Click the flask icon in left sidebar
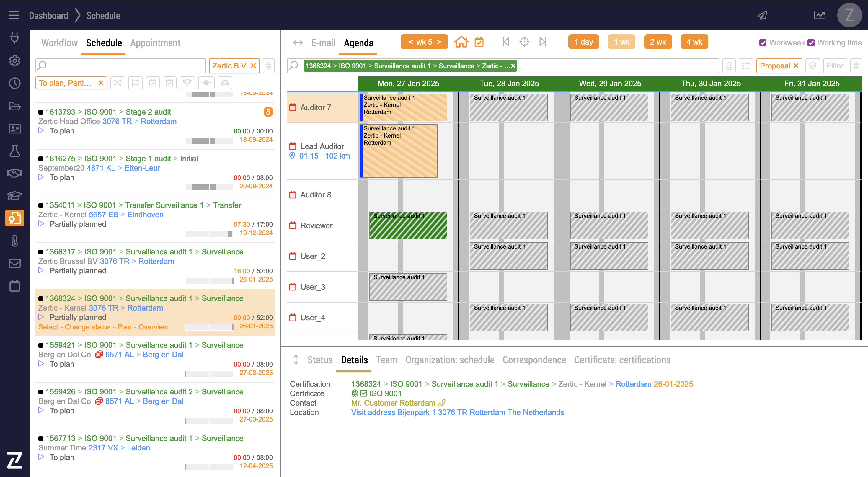The image size is (868, 477). coord(14,151)
